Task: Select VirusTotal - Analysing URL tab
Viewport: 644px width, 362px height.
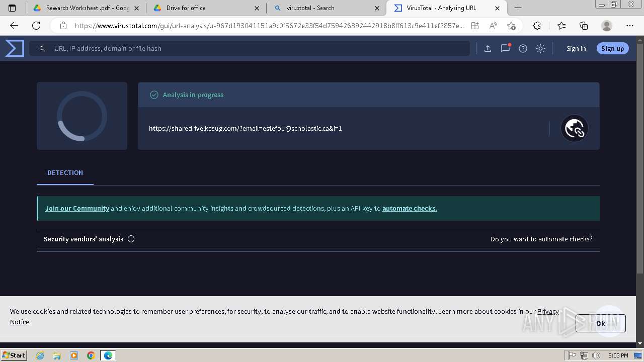Action: tap(447, 8)
